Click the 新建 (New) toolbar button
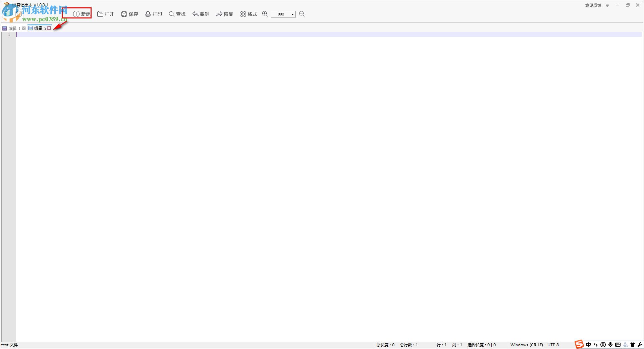 pyautogui.click(x=82, y=14)
